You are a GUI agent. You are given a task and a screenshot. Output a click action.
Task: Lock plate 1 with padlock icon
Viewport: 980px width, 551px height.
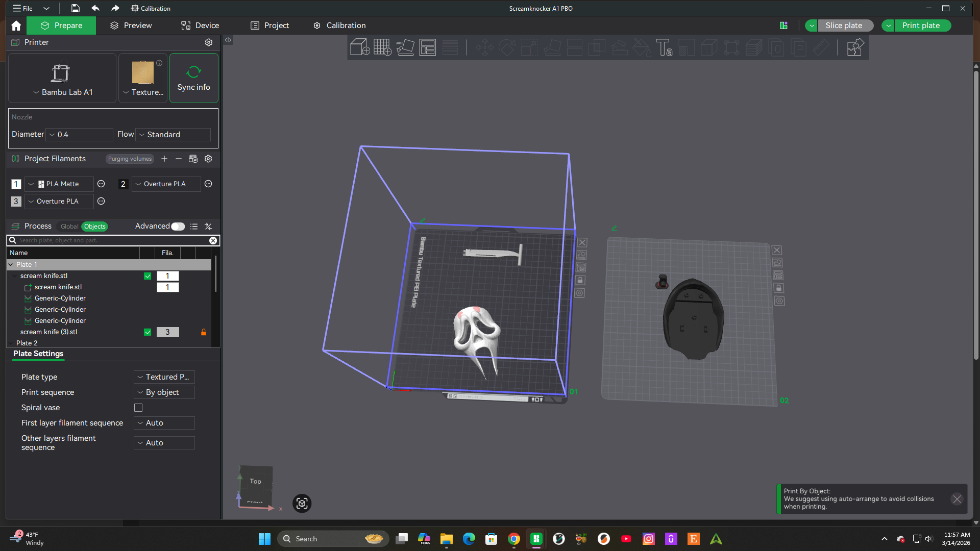point(580,280)
